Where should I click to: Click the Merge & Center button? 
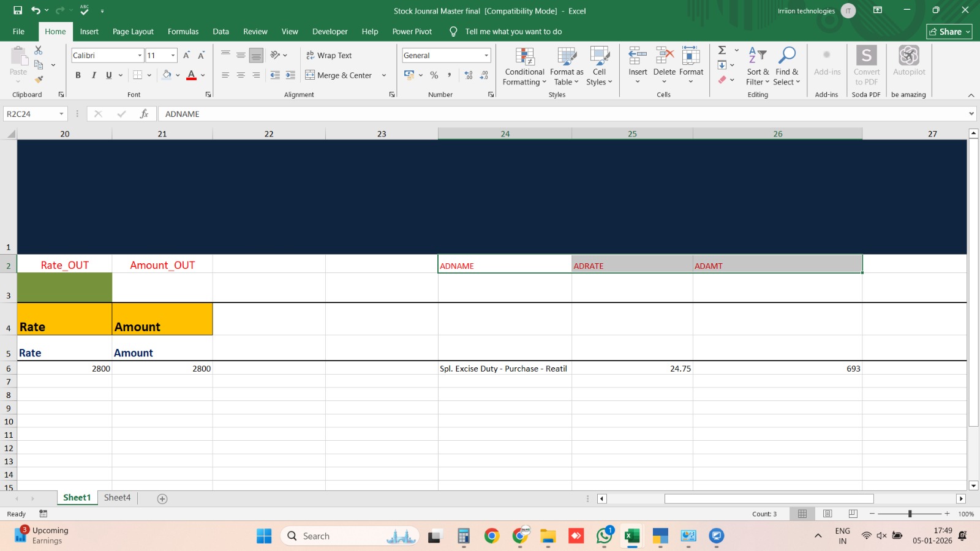coord(339,75)
